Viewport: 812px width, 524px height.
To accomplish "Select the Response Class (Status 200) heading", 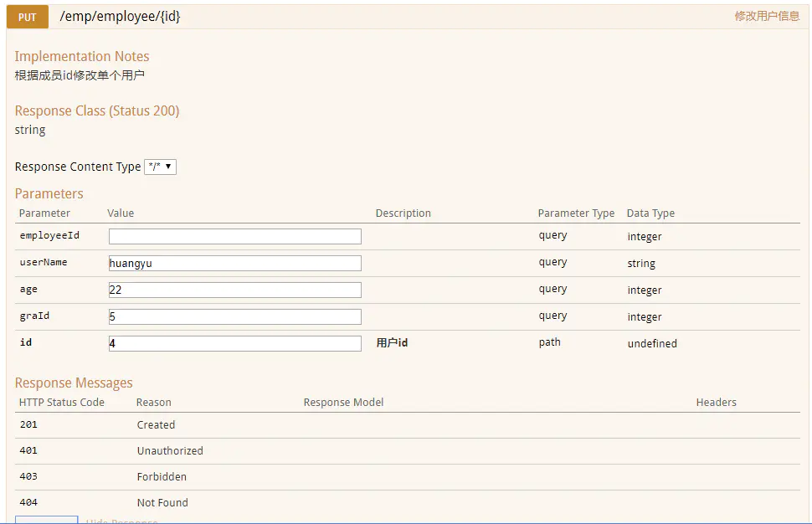I will tap(97, 110).
